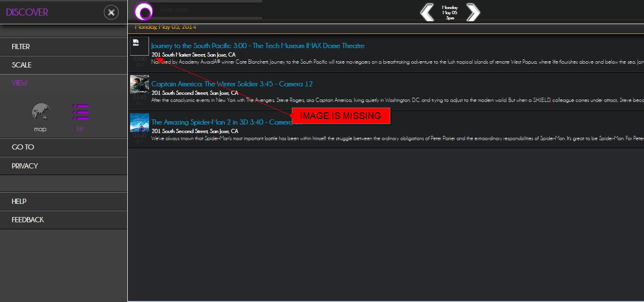Click the 03:00 PM time under first thumbnail
Screen dimensions: 644x302
140,62
